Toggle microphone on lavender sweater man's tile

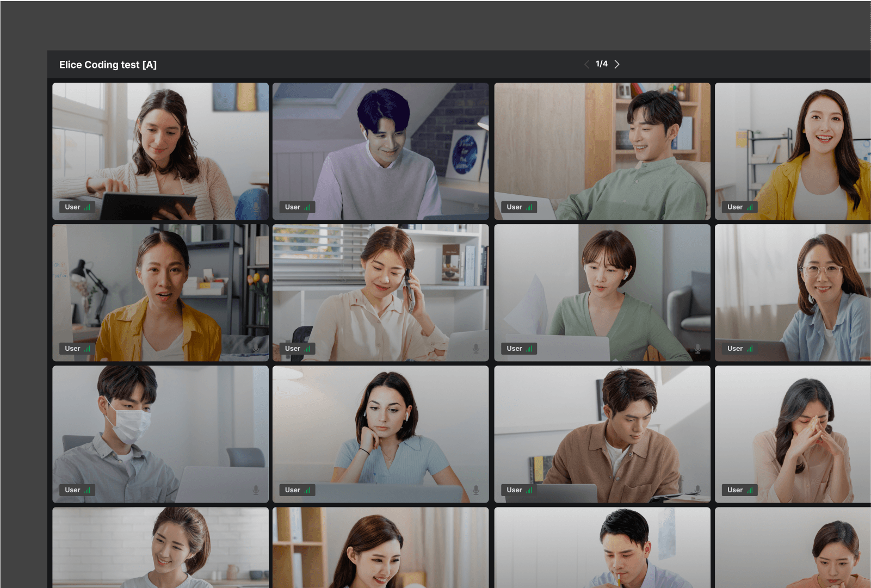tap(476, 207)
